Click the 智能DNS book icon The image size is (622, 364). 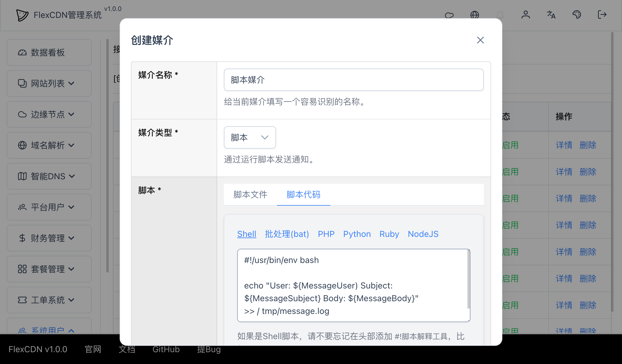point(22,176)
